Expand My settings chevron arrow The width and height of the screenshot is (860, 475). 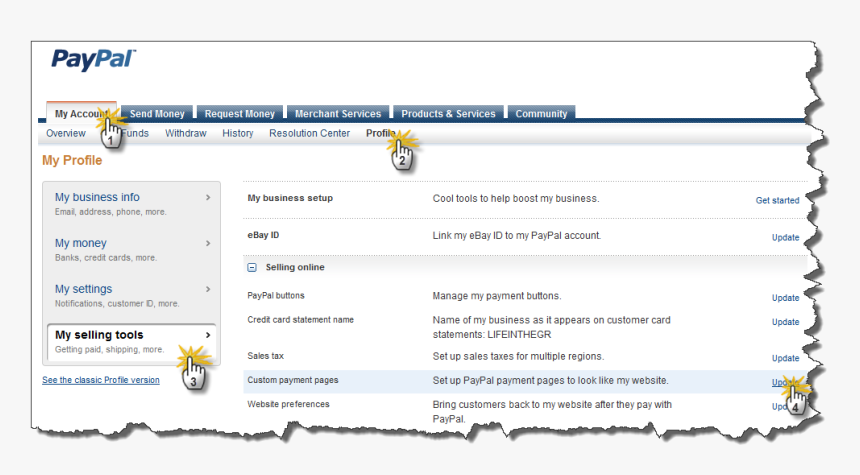(208, 289)
